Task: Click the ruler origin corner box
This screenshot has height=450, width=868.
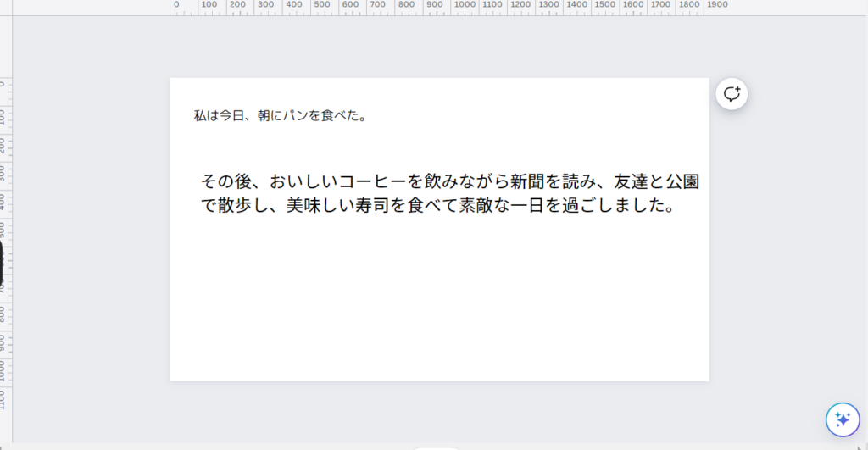Action: (x=6, y=8)
